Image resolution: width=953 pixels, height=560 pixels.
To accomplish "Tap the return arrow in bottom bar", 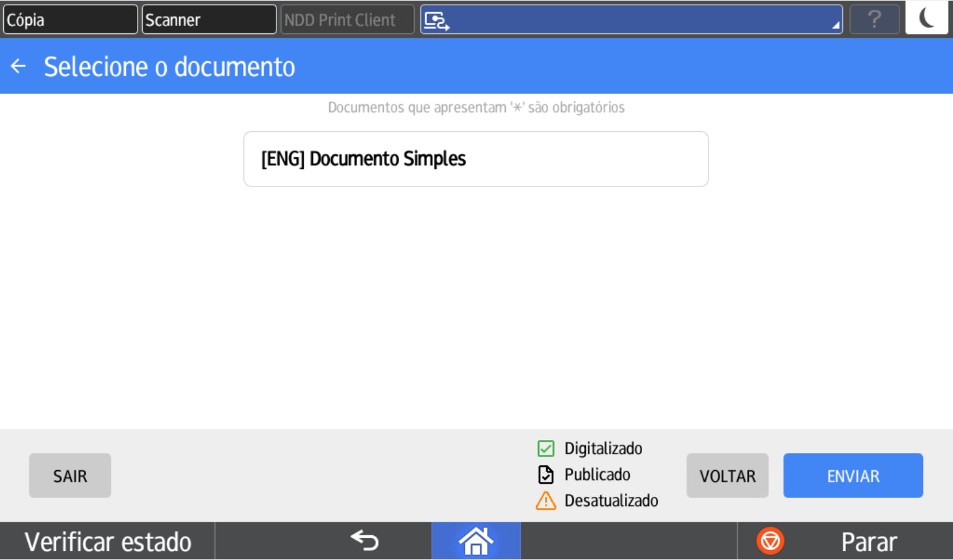I will (364, 540).
